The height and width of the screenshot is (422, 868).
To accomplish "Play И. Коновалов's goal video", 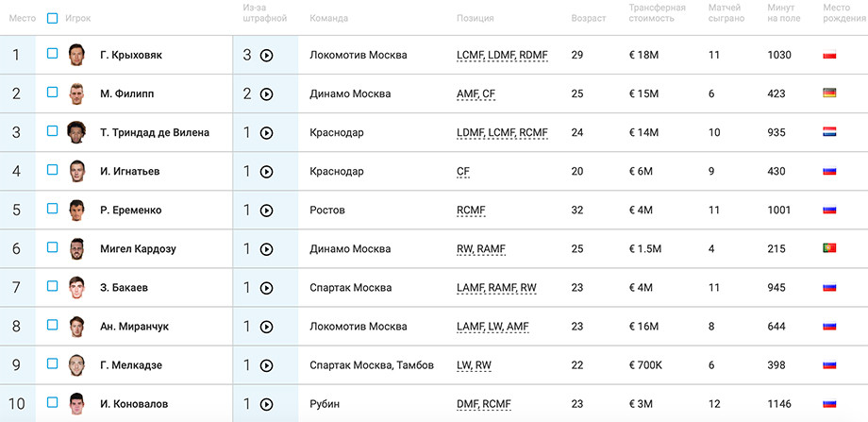I will coord(267,404).
